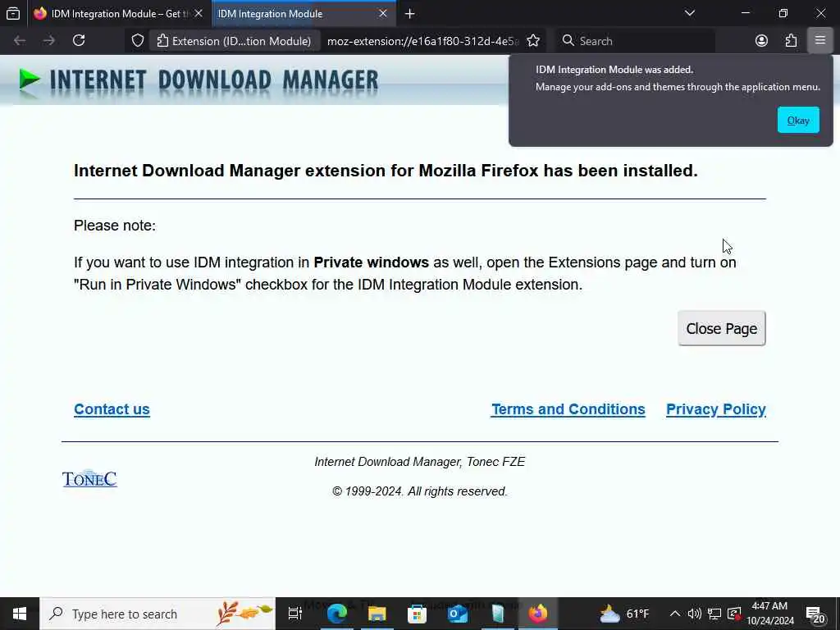Click the Extension (ID...tion Module) identity badge
Image resolution: width=840 pixels, height=630 pixels.
[x=234, y=41]
